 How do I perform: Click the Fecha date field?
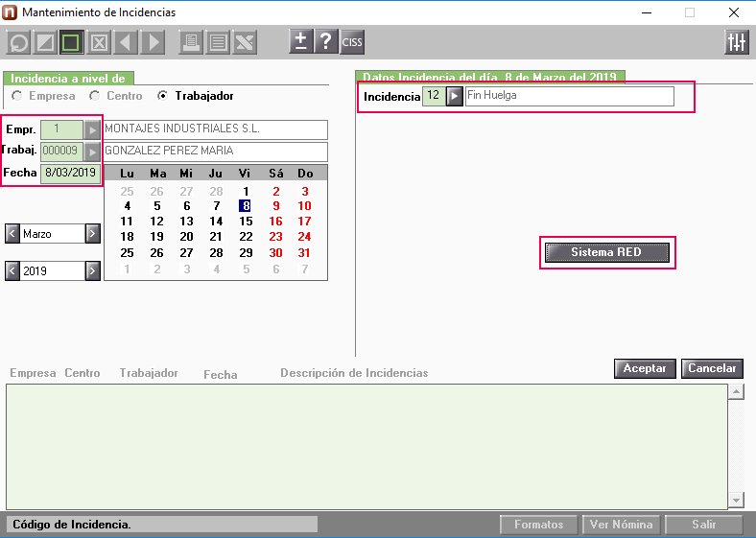[70, 174]
